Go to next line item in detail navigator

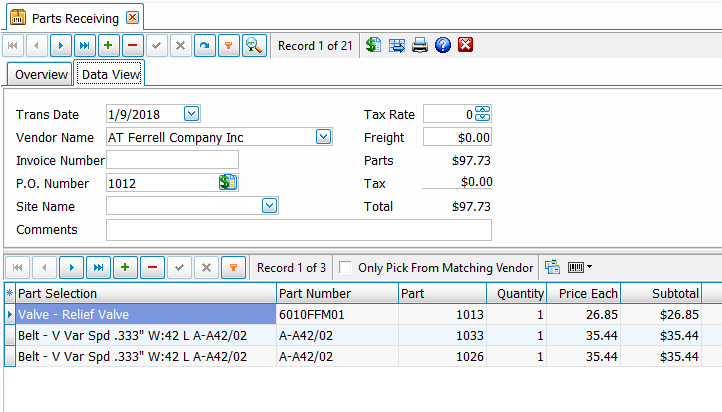tap(71, 267)
